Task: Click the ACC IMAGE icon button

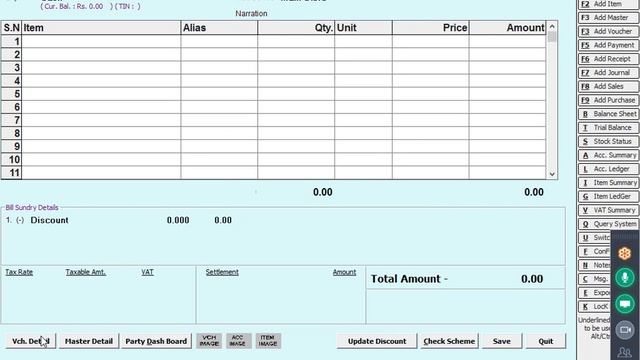Action: pyautogui.click(x=238, y=341)
